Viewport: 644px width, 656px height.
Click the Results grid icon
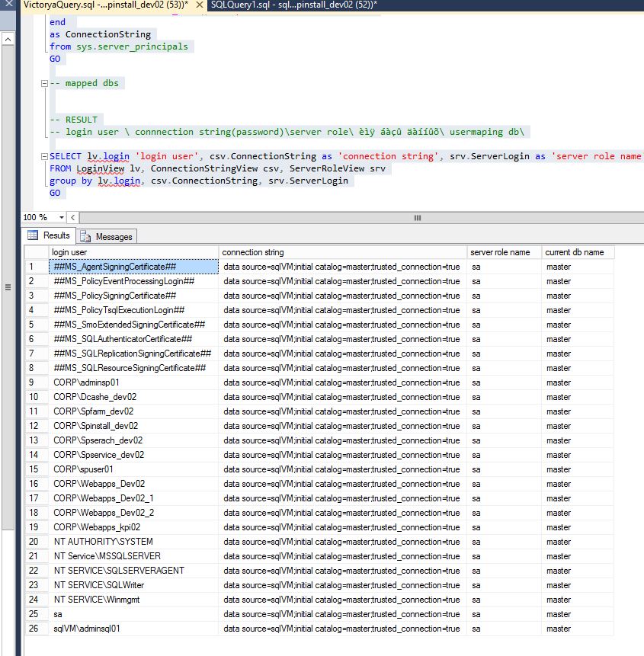(33, 235)
